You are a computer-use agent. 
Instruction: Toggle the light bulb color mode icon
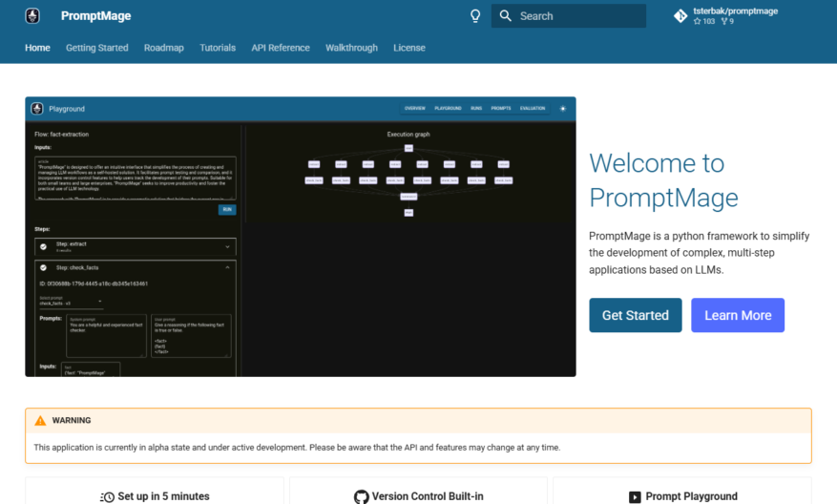coord(475,16)
